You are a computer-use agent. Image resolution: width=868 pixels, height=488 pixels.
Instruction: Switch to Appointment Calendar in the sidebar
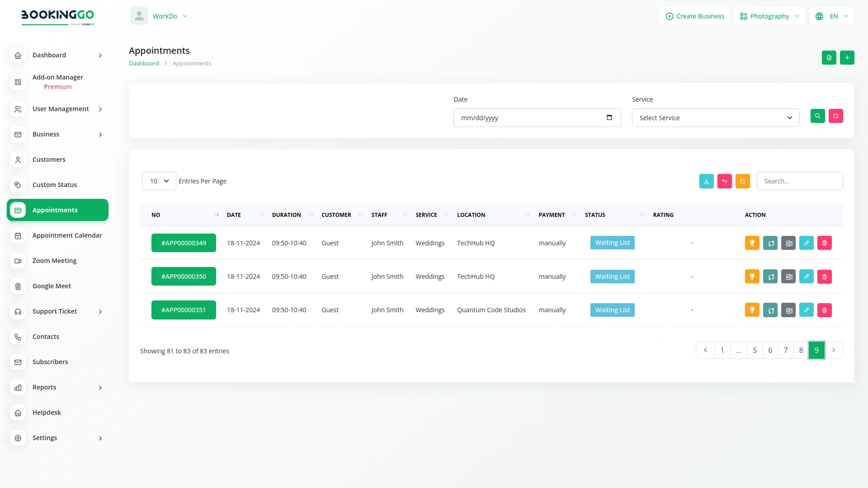point(67,235)
